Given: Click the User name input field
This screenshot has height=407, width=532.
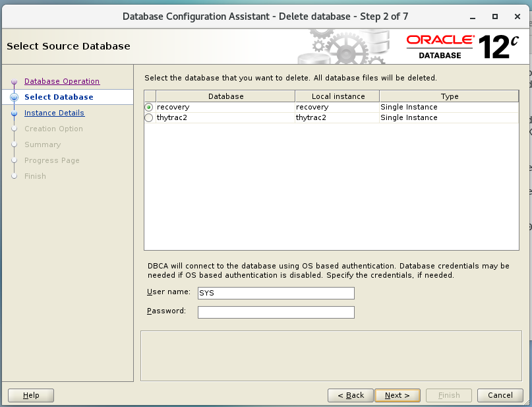Looking at the screenshot, I should click(276, 293).
